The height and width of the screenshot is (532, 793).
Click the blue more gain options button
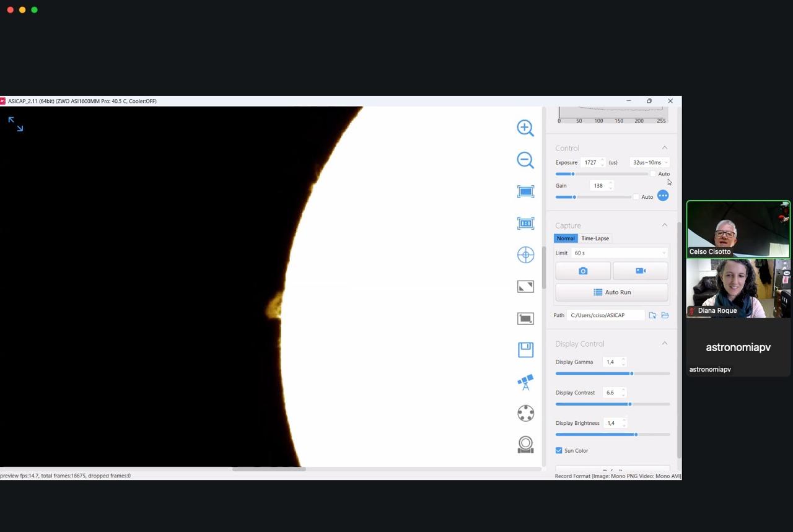pos(663,196)
